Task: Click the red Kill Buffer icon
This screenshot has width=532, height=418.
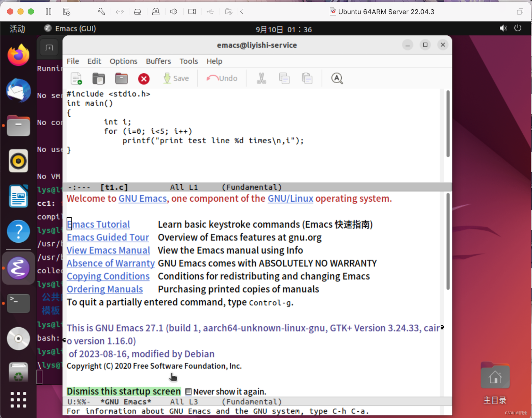Action: 144,79
